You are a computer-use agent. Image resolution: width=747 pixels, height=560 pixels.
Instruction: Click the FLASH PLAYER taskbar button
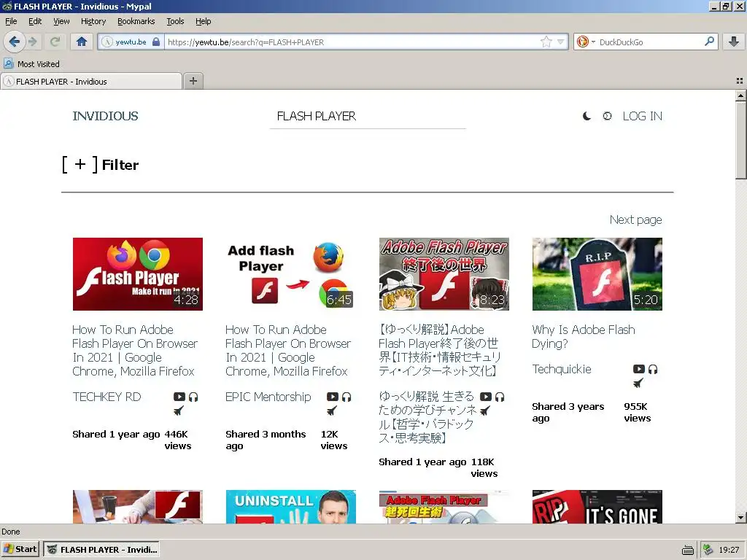(101, 550)
